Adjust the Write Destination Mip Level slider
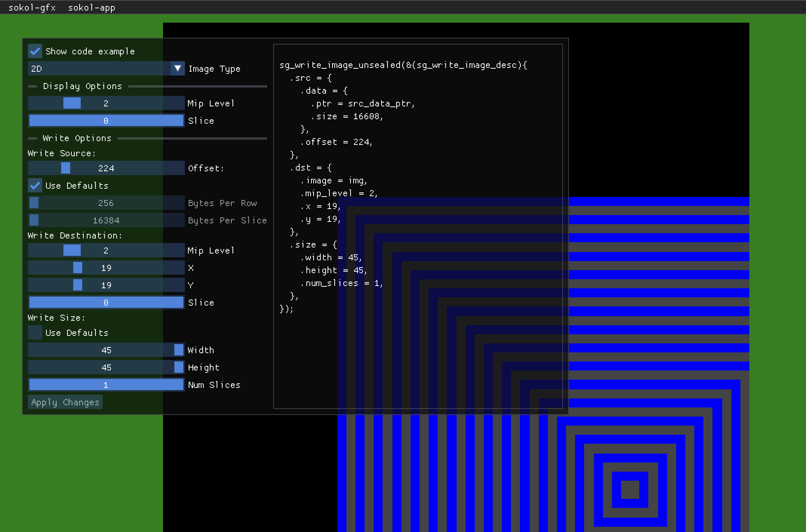 point(106,250)
